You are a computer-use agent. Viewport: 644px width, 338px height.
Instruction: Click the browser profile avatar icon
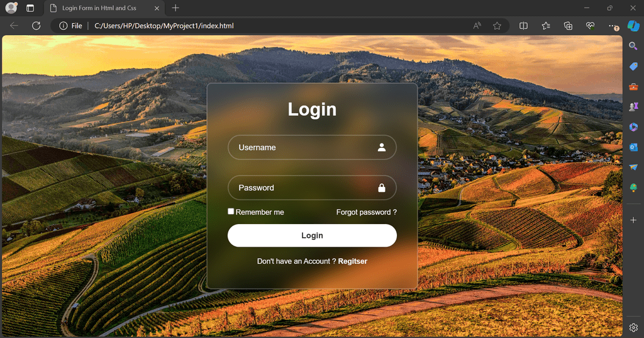11,8
